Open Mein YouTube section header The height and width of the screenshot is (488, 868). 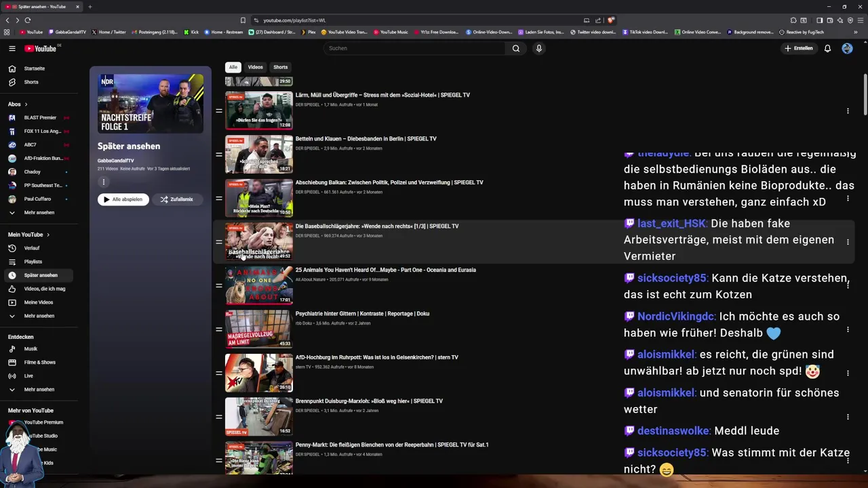[28, 235]
